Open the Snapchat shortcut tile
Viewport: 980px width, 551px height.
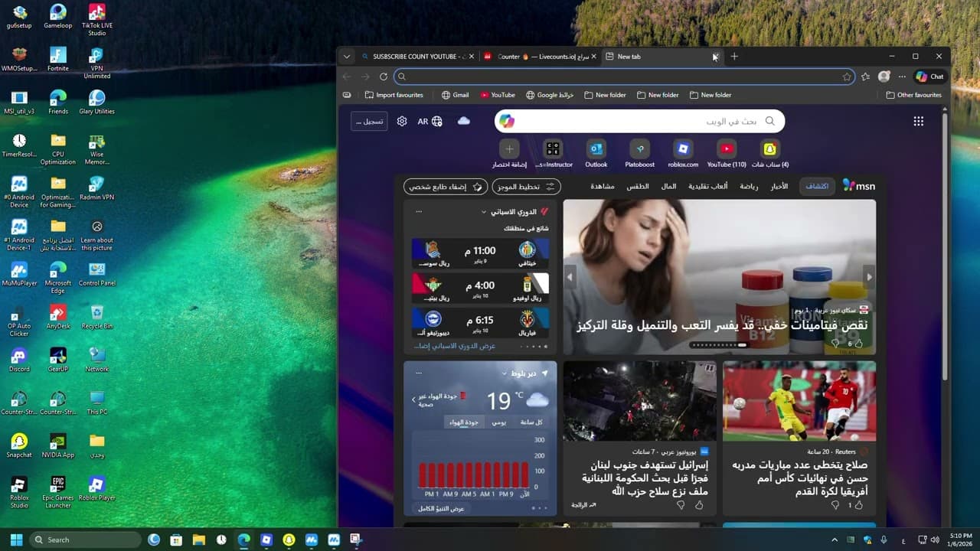770,153
